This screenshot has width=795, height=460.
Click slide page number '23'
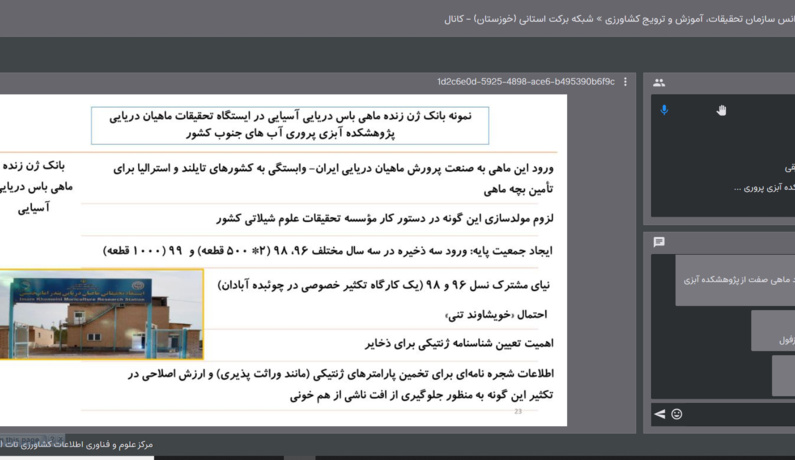[x=518, y=411]
